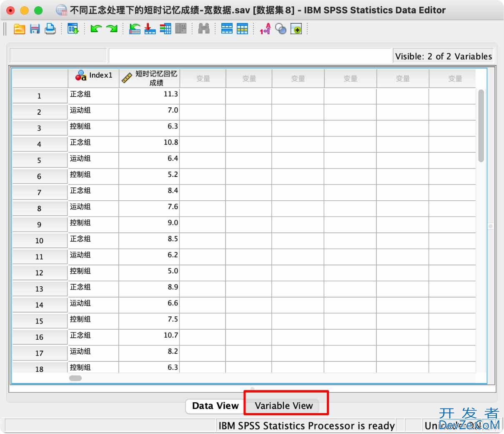504x434 pixels.
Task: Click the Run descriptive statistics icon
Action: pos(181,29)
